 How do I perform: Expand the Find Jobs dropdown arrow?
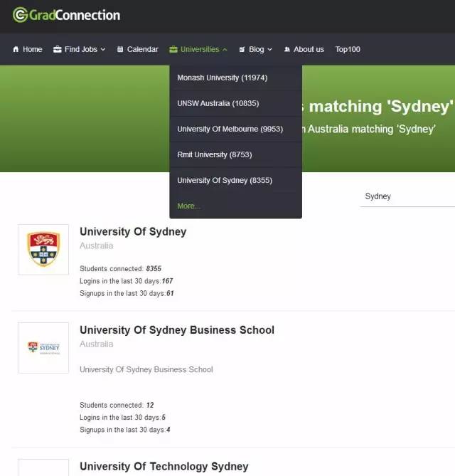(x=103, y=50)
